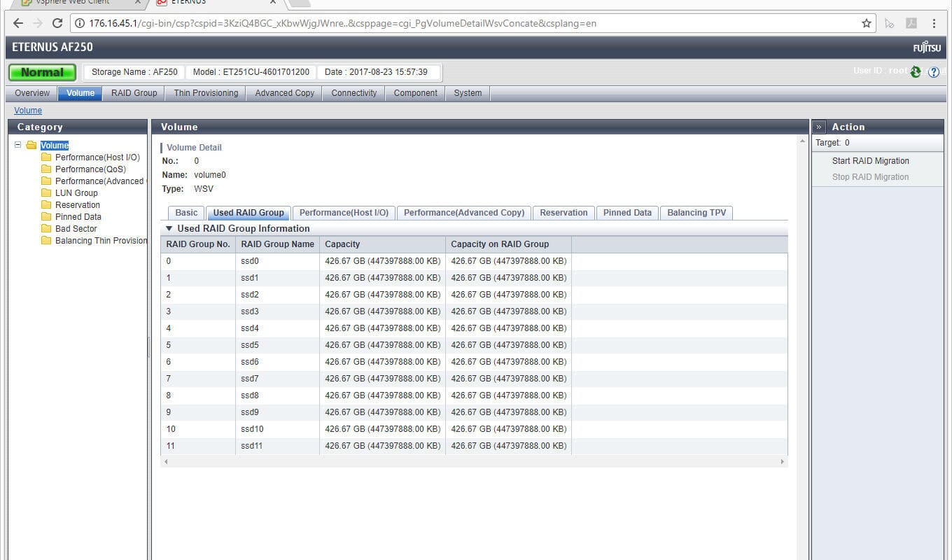952x560 pixels.
Task: Click the browser forward arrow
Action: click(x=38, y=23)
